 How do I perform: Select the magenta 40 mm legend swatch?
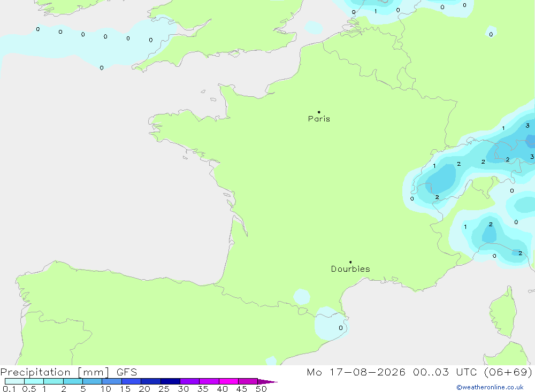click(228, 381)
